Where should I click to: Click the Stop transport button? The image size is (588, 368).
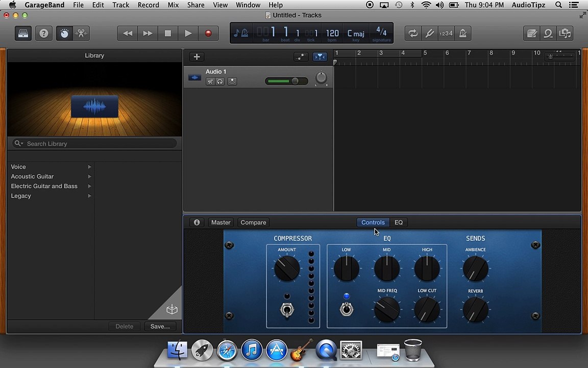click(x=168, y=33)
